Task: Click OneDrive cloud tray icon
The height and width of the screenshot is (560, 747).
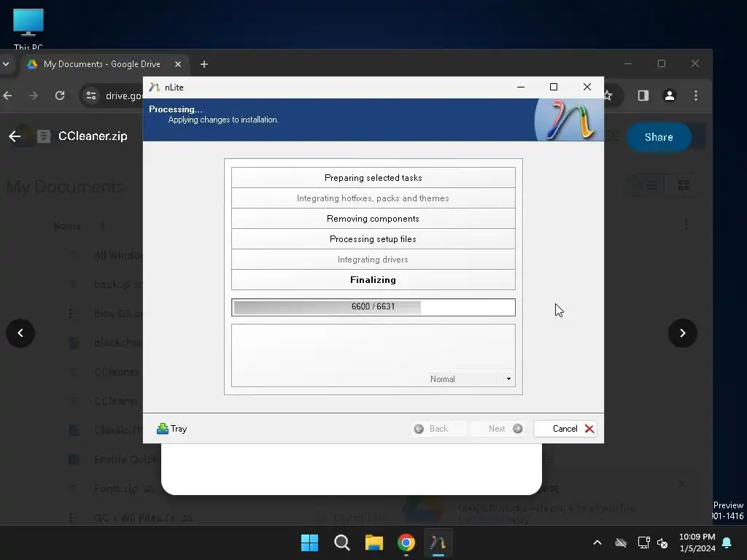Action: pos(620,542)
